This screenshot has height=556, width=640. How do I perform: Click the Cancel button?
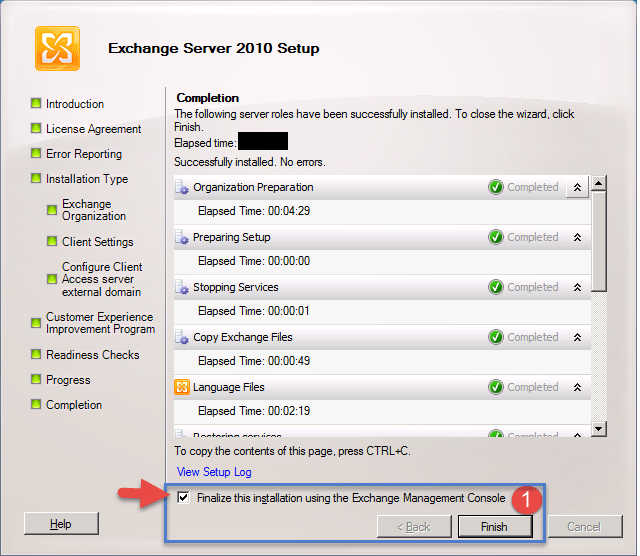(585, 527)
